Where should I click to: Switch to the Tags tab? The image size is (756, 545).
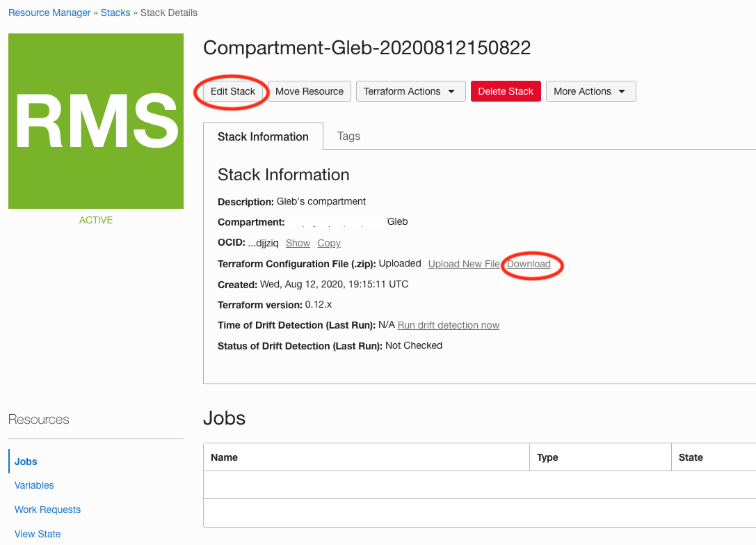[x=348, y=136]
